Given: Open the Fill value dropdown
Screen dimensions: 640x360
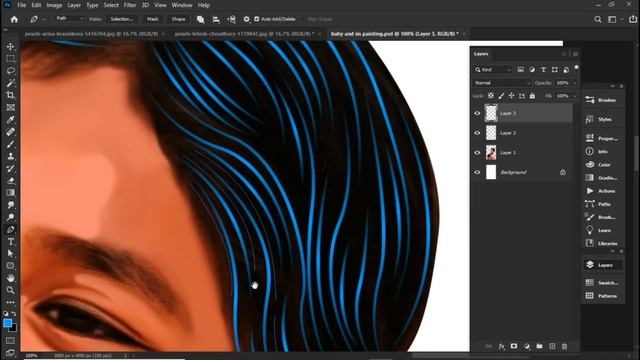Looking at the screenshot, I should pos(575,96).
